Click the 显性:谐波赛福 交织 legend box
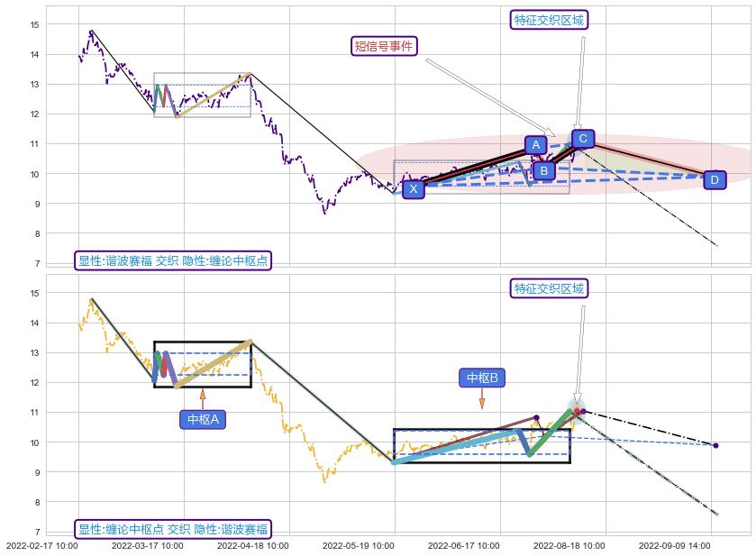 (x=173, y=260)
